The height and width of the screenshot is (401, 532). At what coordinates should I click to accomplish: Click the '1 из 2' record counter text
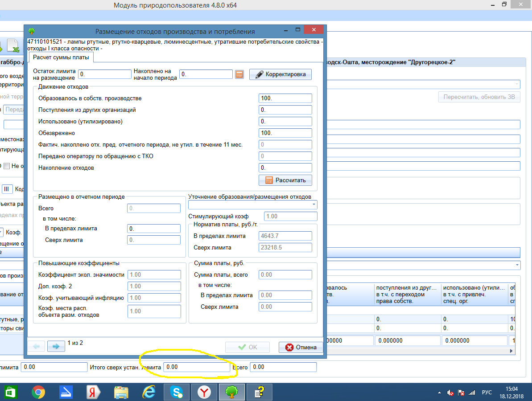coord(75,343)
